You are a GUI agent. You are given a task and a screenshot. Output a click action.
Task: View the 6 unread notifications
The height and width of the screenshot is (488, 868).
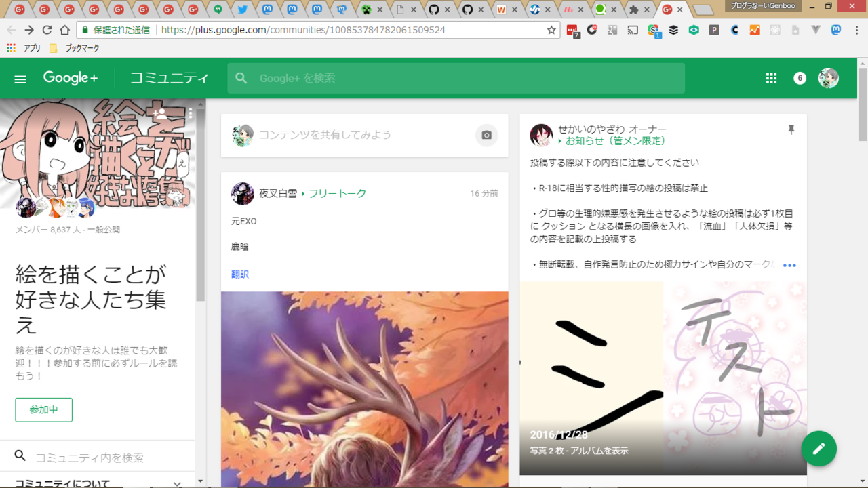(800, 79)
